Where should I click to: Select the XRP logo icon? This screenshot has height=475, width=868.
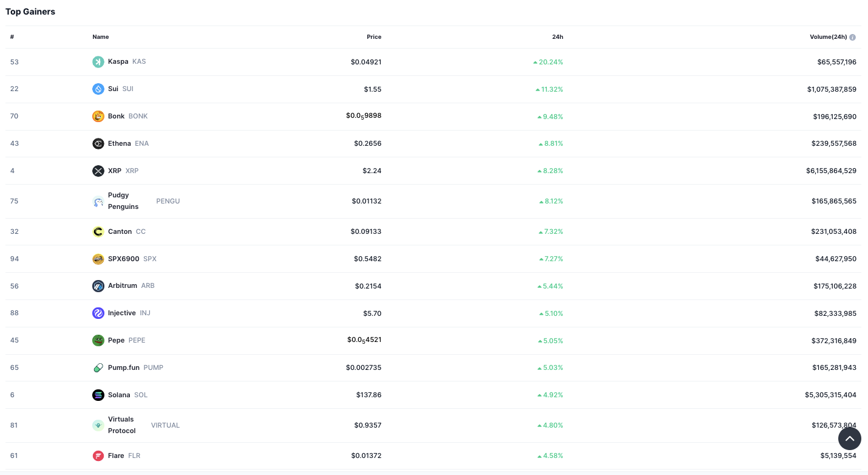(98, 171)
